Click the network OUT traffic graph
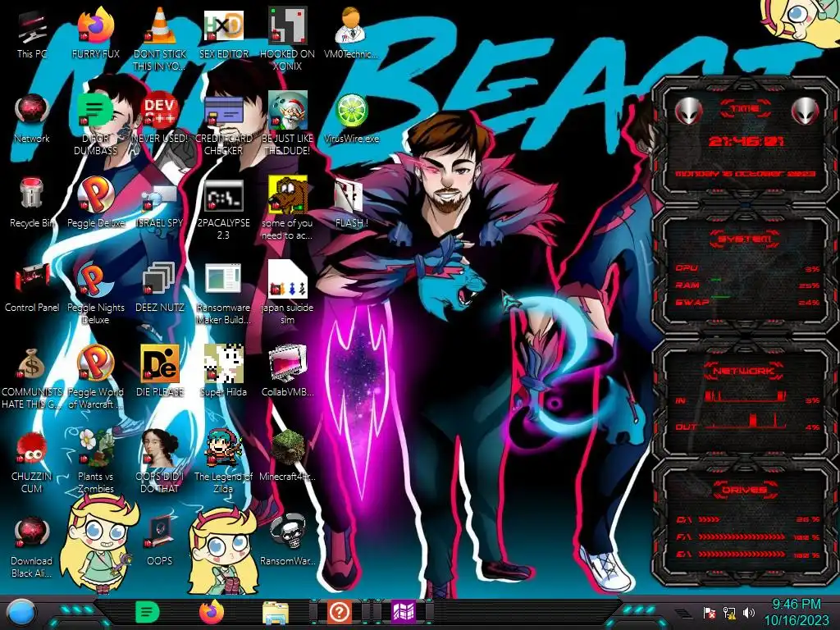 click(x=746, y=422)
